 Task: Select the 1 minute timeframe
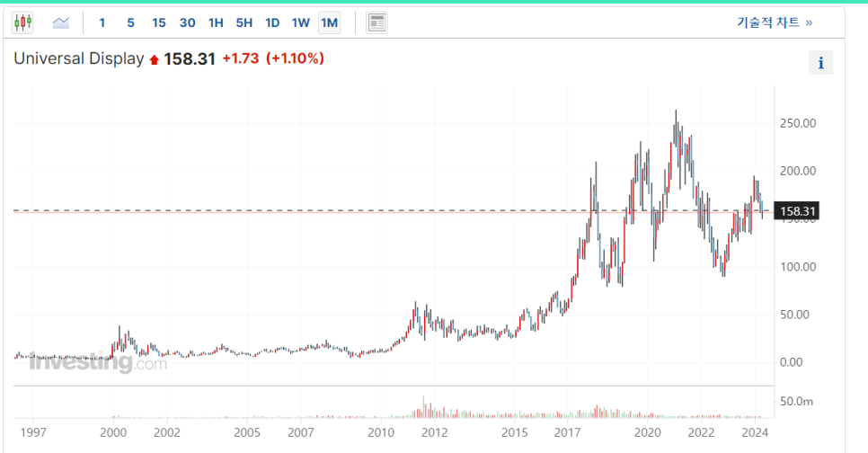(x=102, y=22)
